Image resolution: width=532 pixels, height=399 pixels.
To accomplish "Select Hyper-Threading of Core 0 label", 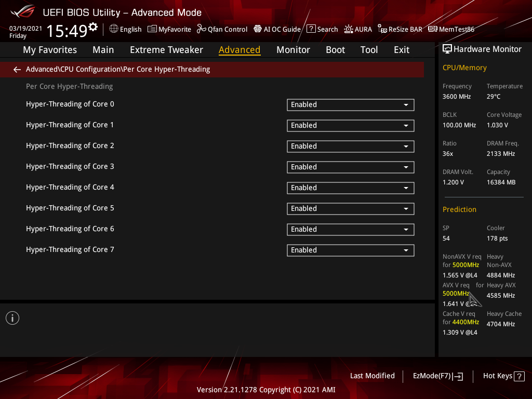I will pos(70,104).
